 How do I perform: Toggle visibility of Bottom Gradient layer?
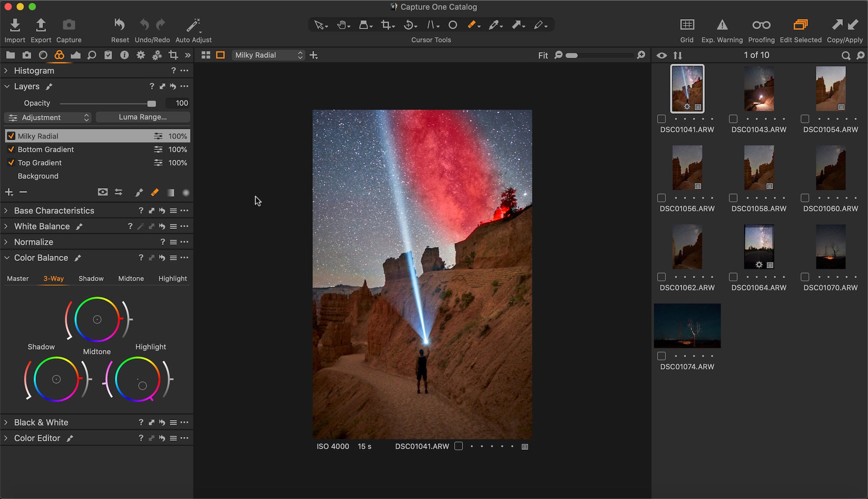point(10,149)
